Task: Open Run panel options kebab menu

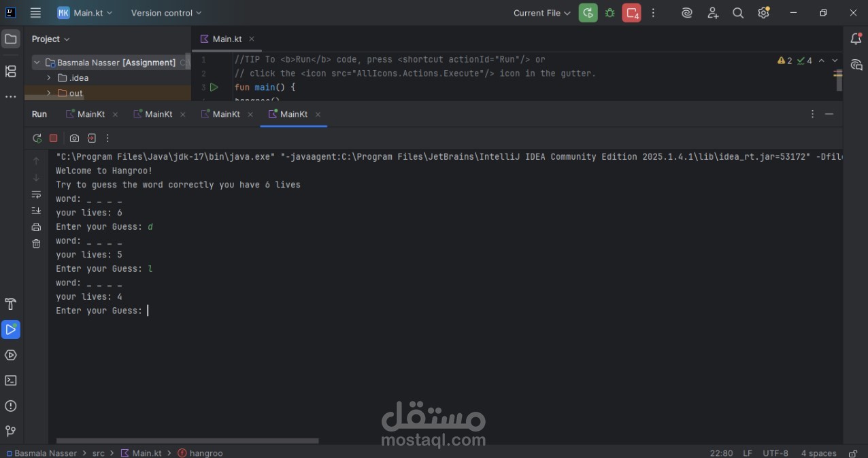Action: [x=812, y=114]
